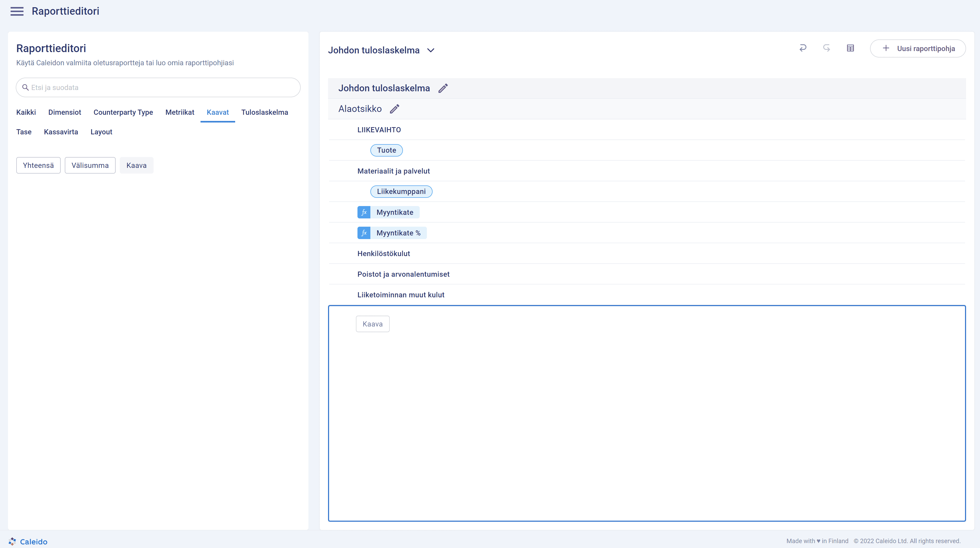Select the Liikekumppani dimension chip
The image size is (980, 548).
tap(401, 192)
